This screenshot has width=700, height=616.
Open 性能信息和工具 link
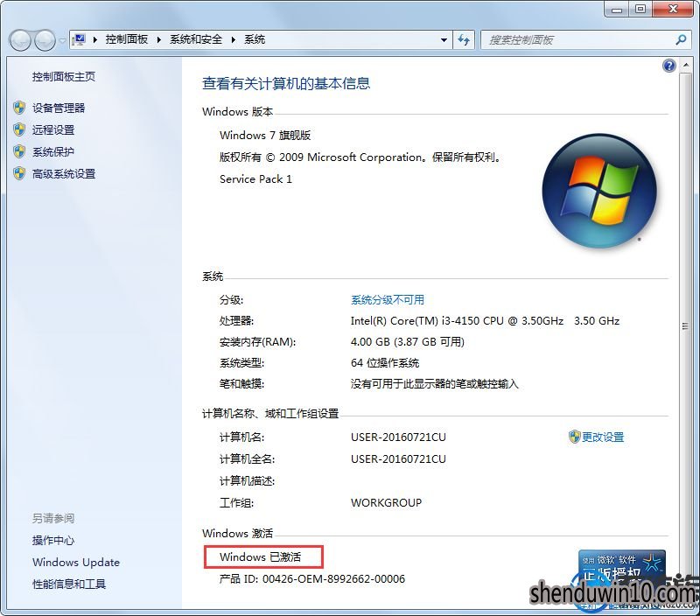(x=69, y=584)
